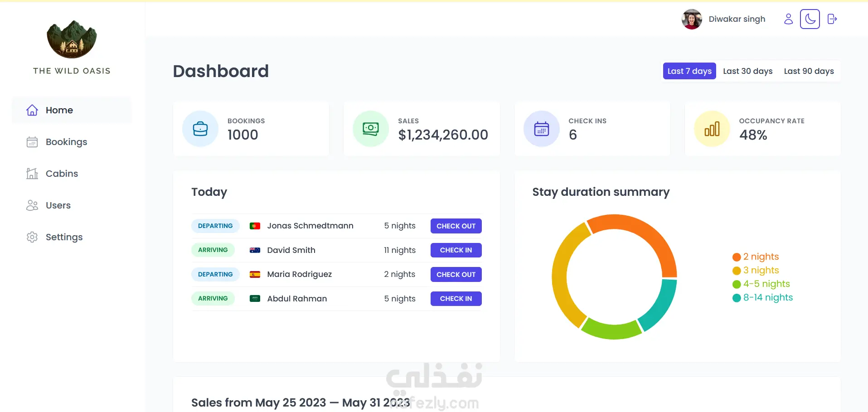The width and height of the screenshot is (868, 412).
Task: Check in Abdul Rahman
Action: pyautogui.click(x=456, y=299)
